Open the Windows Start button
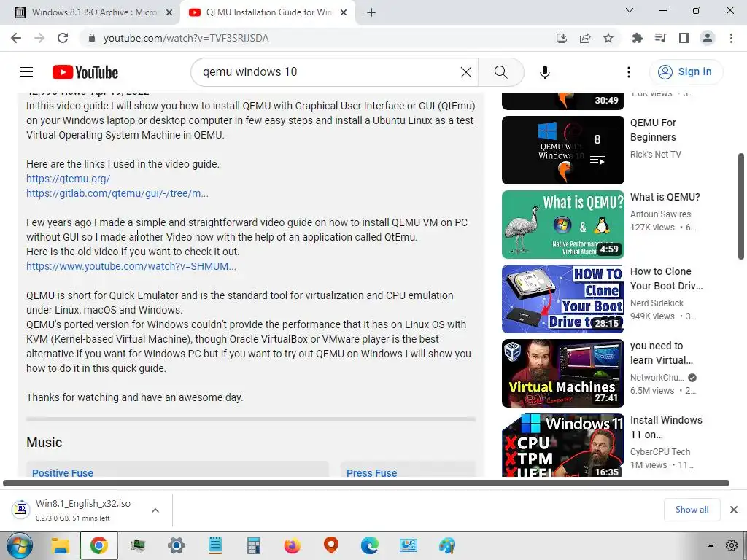The height and width of the screenshot is (560, 747). click(20, 545)
